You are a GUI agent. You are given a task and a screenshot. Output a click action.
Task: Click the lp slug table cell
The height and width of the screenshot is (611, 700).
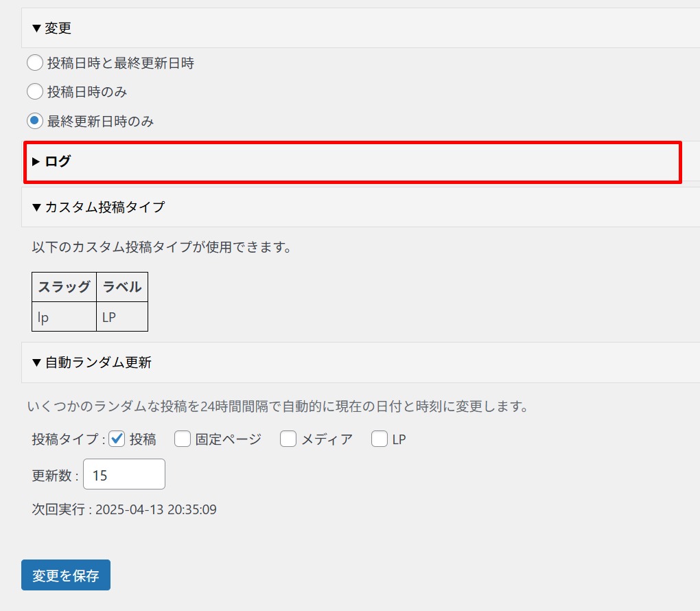(65, 316)
